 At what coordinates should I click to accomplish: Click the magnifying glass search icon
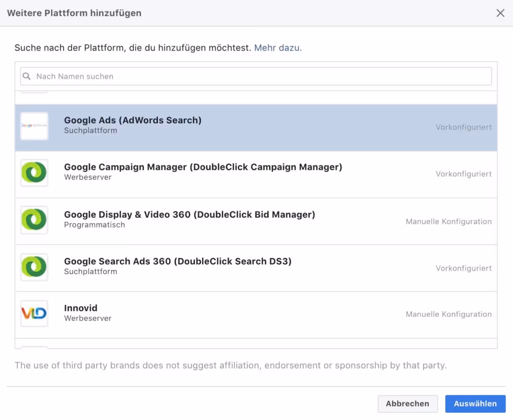coord(27,76)
